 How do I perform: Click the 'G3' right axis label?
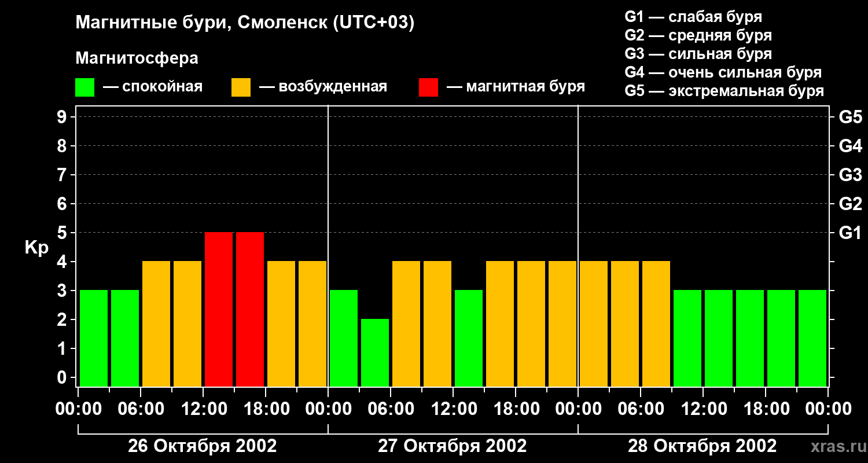click(850, 175)
